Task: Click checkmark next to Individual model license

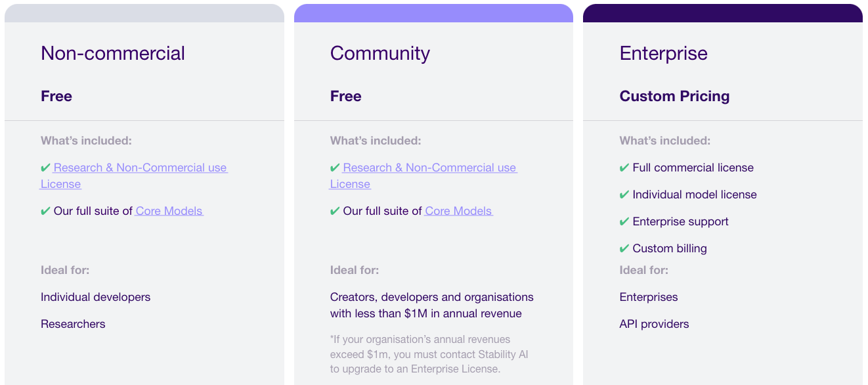Action: pos(624,195)
